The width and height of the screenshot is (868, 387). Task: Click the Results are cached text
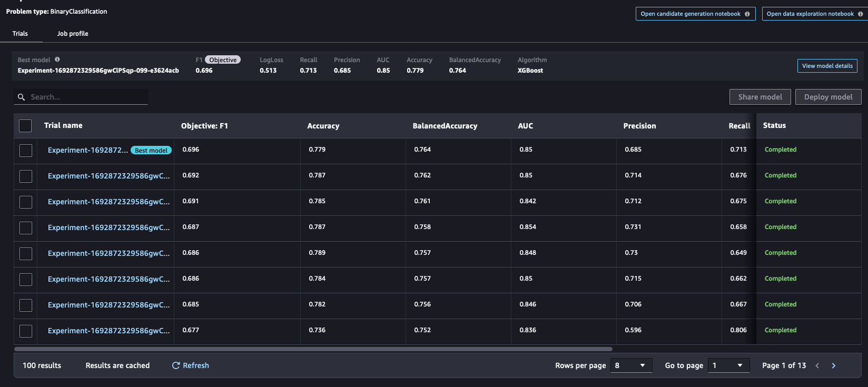pos(117,365)
